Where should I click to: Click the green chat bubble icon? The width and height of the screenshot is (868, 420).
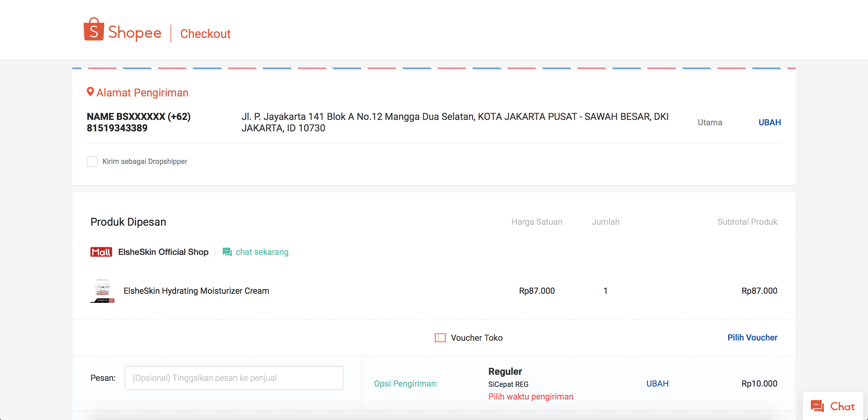click(x=227, y=252)
